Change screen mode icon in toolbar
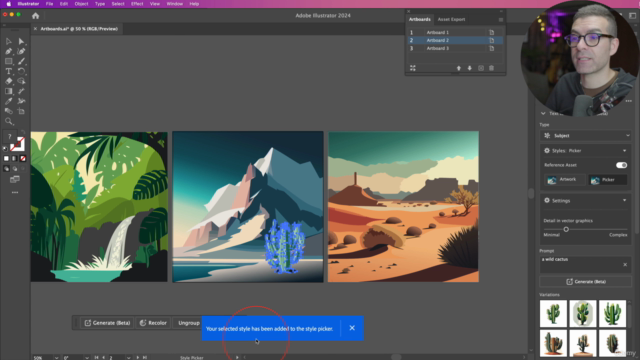This screenshot has height=360, width=640. pos(15,179)
